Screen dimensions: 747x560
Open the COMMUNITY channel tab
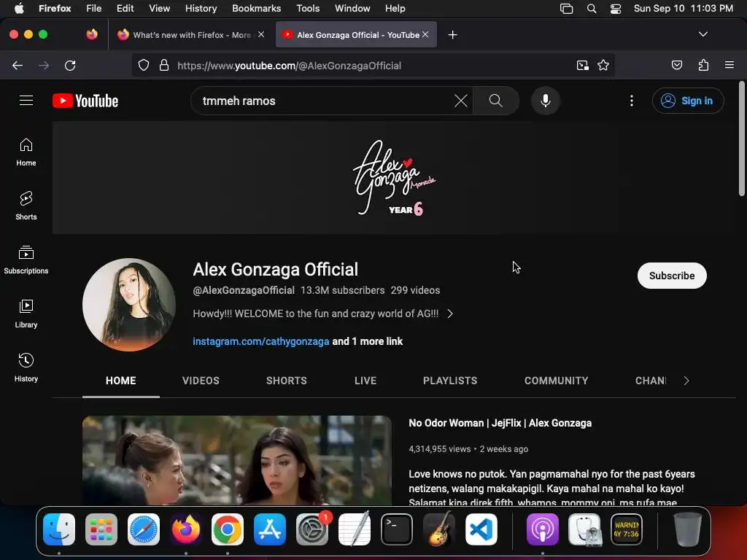coord(556,381)
